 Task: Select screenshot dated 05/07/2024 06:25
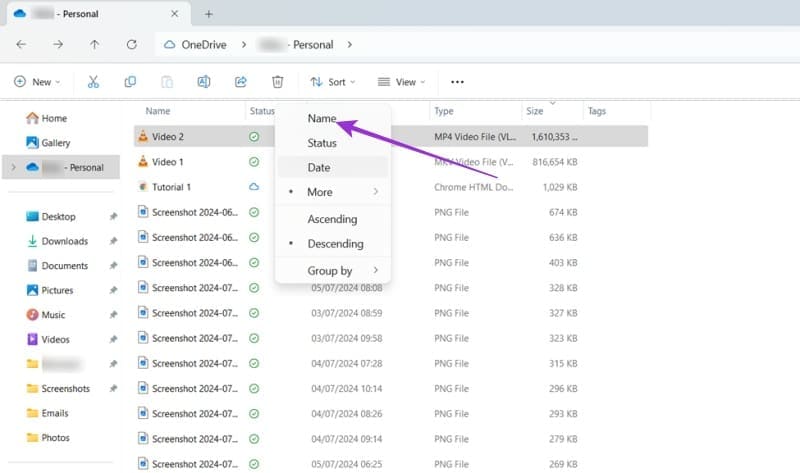pos(194,464)
